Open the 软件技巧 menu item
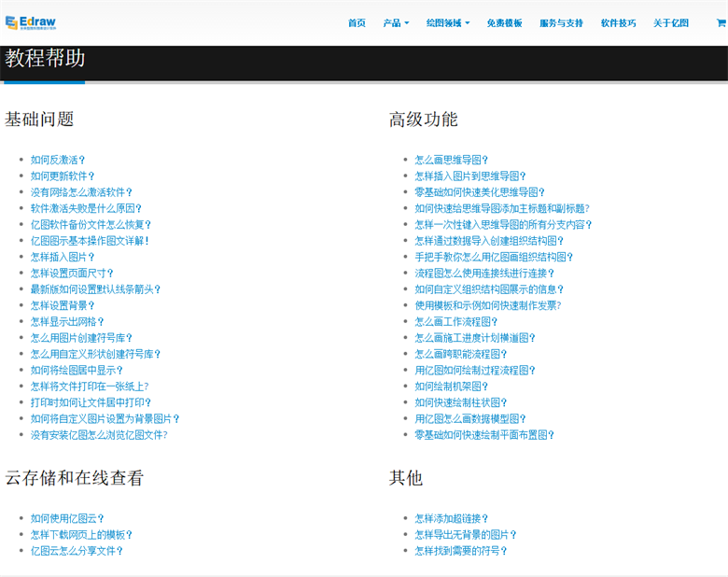 click(618, 22)
